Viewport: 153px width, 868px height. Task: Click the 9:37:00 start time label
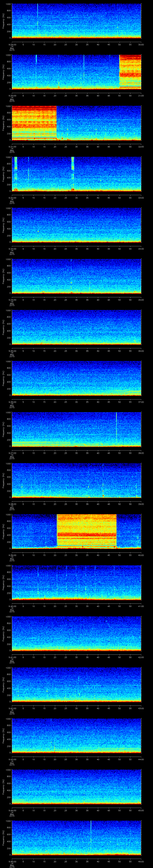click(12, 453)
